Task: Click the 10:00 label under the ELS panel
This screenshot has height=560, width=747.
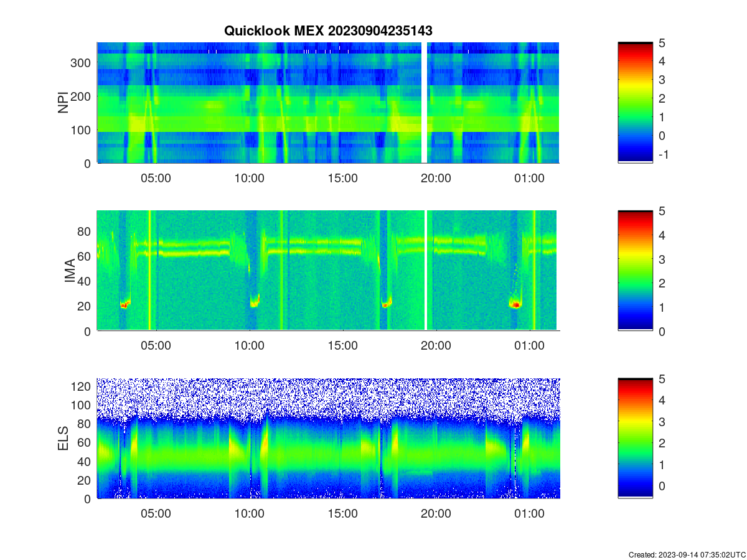Action: (249, 514)
